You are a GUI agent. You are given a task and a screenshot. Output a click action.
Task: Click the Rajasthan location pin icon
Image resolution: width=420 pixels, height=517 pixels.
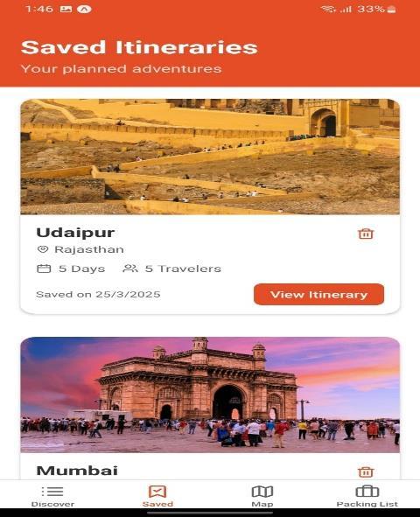43,249
